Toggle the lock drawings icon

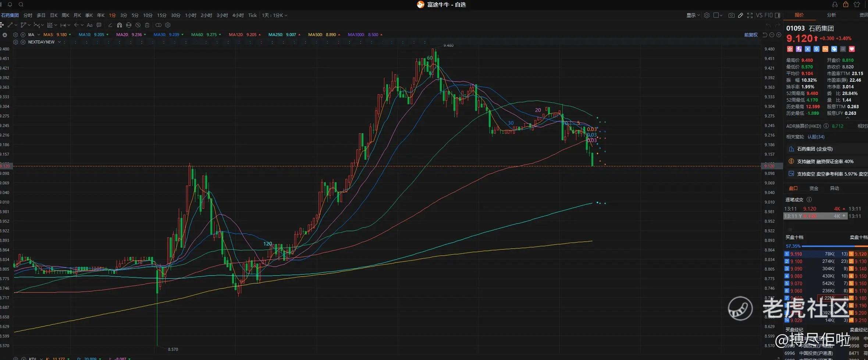point(129,25)
